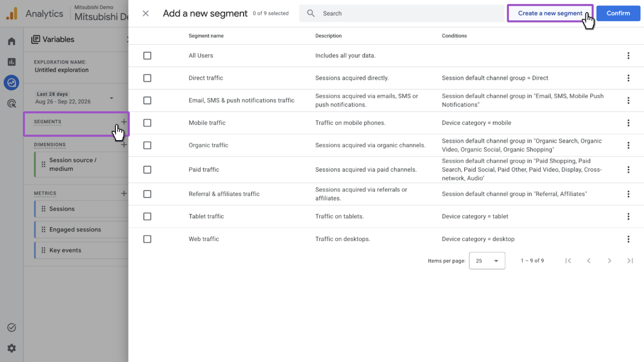Open more options for Paid traffic row
The height and width of the screenshot is (362, 644).
coord(628,170)
